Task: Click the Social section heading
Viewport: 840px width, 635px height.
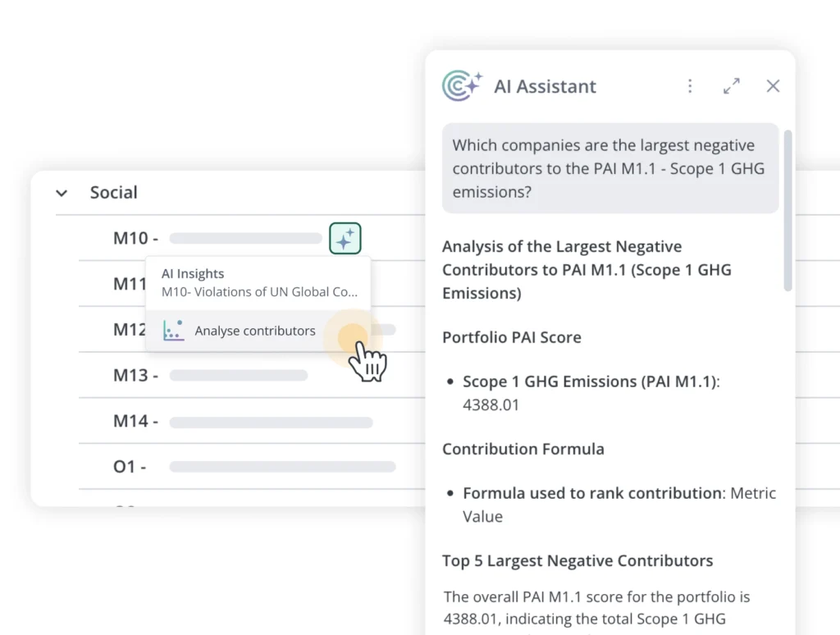Action: pyautogui.click(x=114, y=193)
